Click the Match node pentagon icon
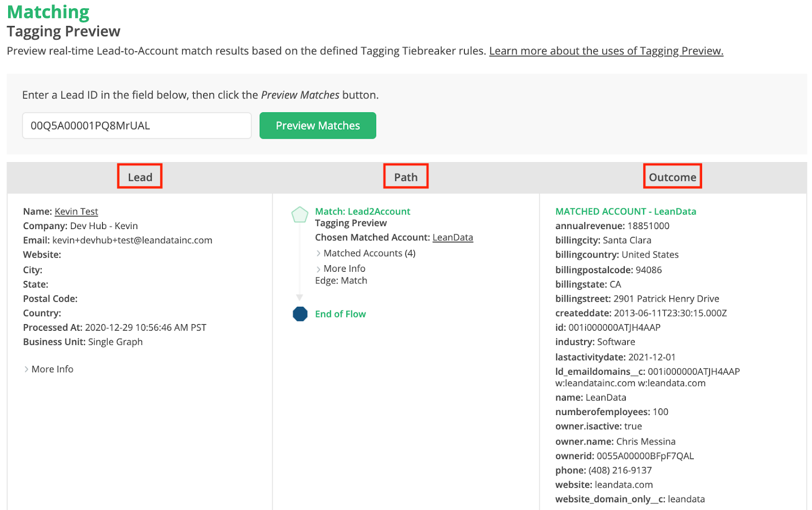This screenshot has height=510, width=812. [x=299, y=214]
